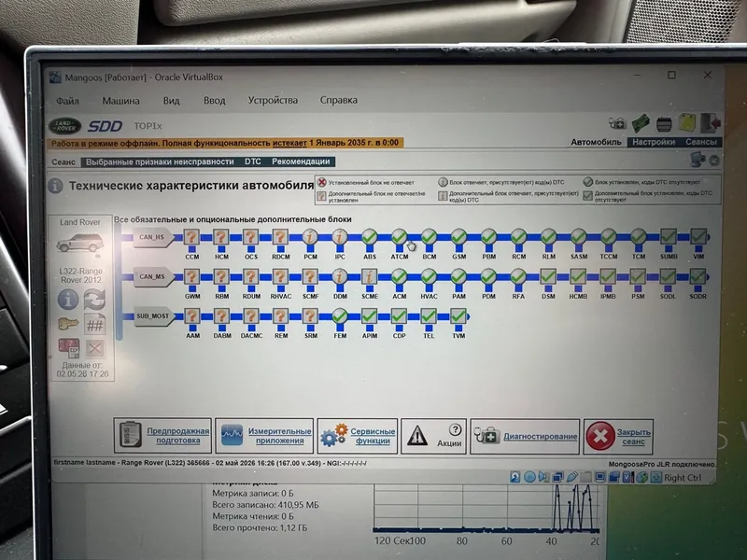This screenshot has width=747, height=560.
Task: Open Выбранные признаки неисправности tab
Action: 160,161
